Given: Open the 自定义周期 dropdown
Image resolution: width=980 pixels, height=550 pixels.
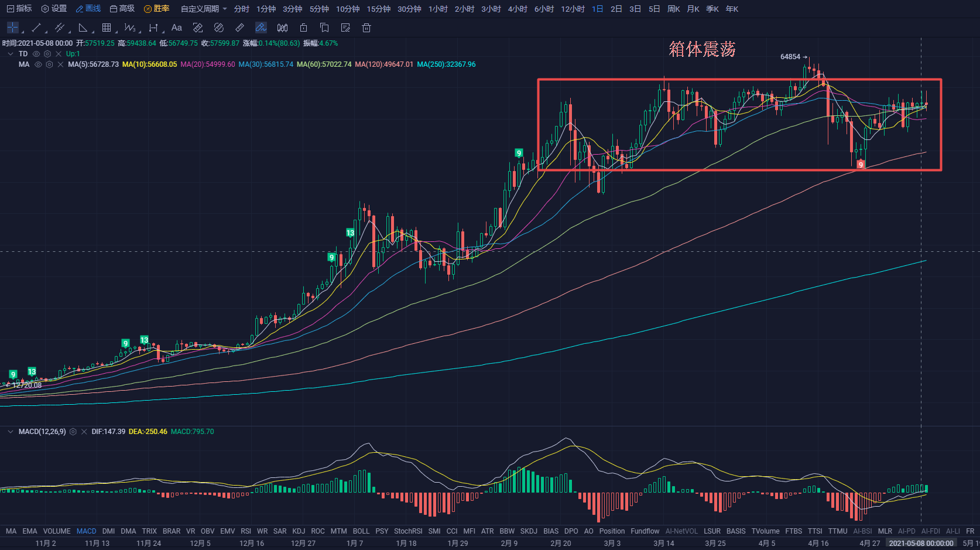Looking at the screenshot, I should pyautogui.click(x=204, y=9).
